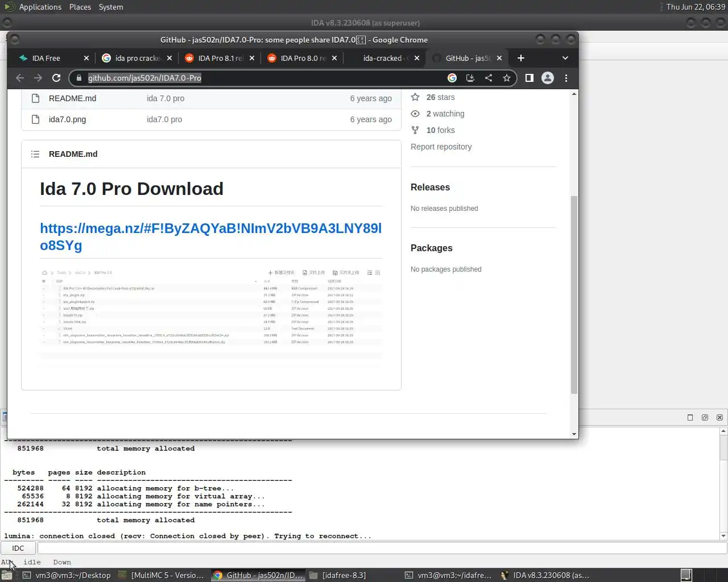728x582 pixels.
Task: Click the Chrome forward arrow
Action: [38, 78]
